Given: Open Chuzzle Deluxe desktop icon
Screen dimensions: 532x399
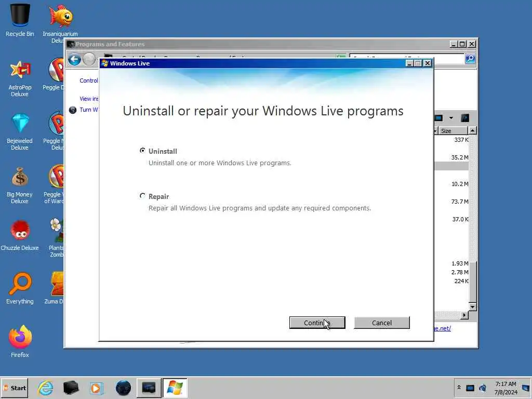Looking at the screenshot, I should point(20,235).
